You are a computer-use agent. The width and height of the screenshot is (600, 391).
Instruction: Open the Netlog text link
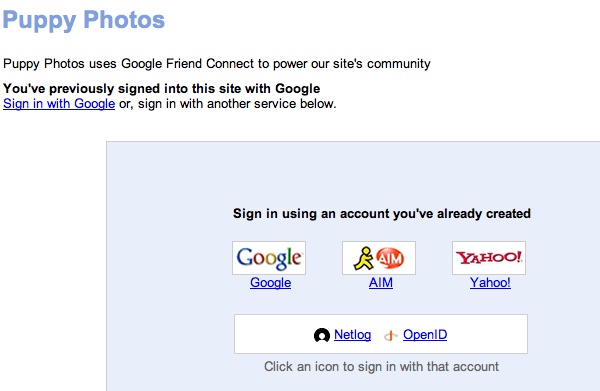[x=352, y=334]
